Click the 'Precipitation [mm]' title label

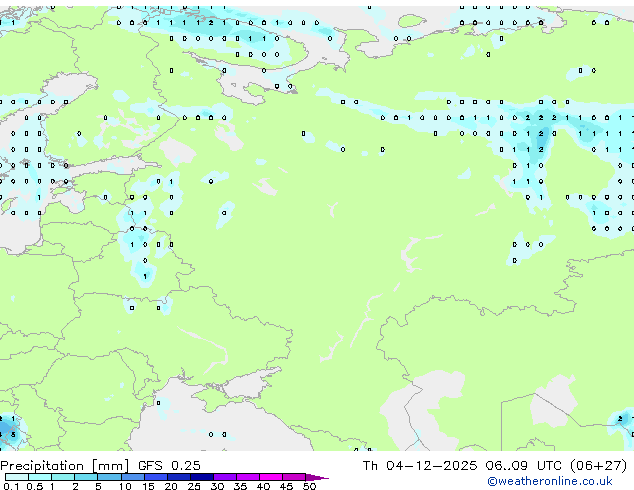[65, 466]
